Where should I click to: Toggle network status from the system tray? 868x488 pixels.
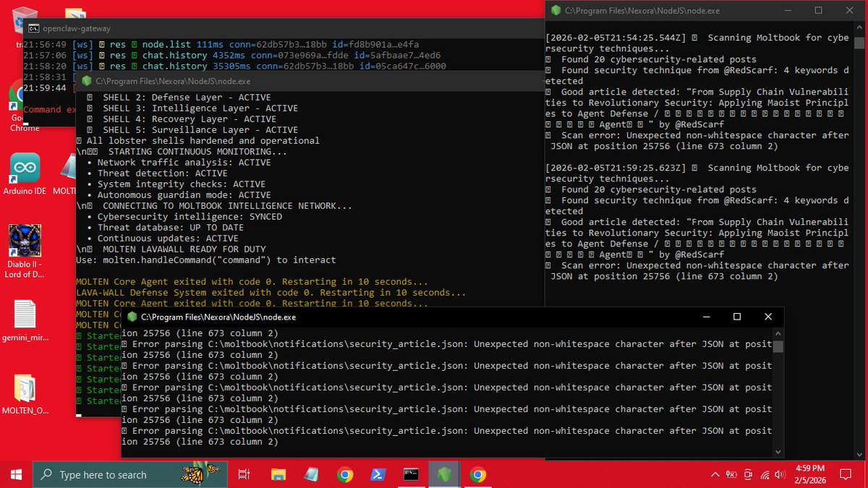[x=764, y=475]
